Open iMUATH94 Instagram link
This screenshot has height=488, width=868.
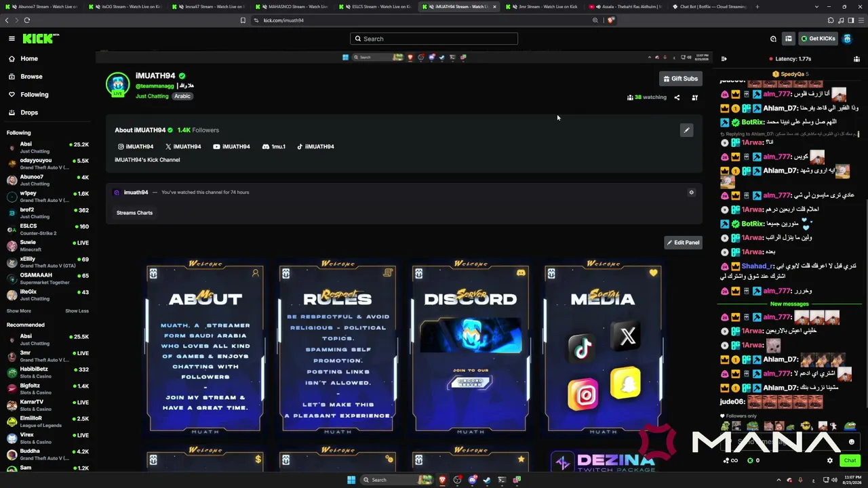click(136, 146)
